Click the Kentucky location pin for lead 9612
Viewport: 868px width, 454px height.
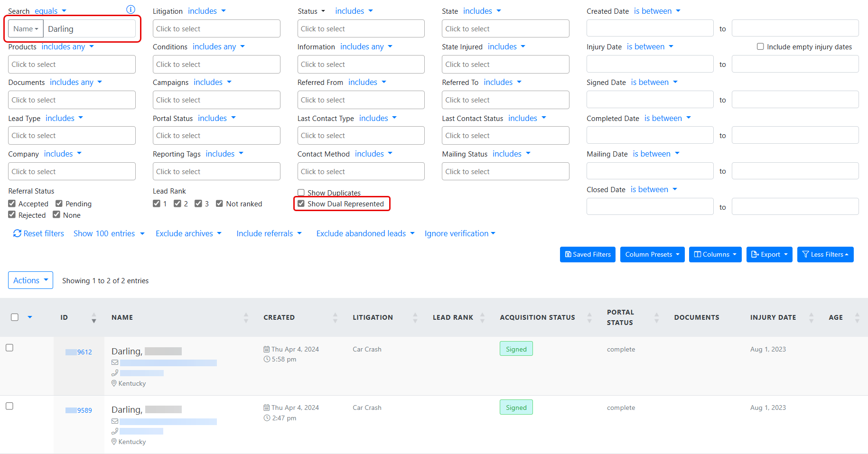[x=114, y=383]
